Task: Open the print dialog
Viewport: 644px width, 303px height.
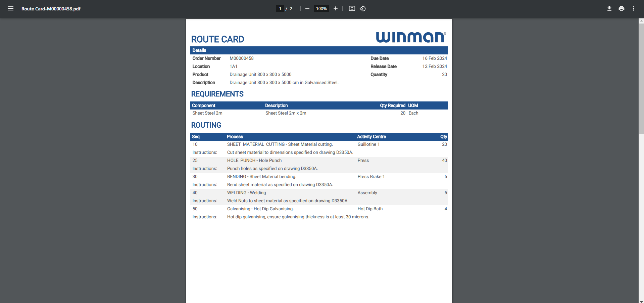Action: click(x=621, y=8)
